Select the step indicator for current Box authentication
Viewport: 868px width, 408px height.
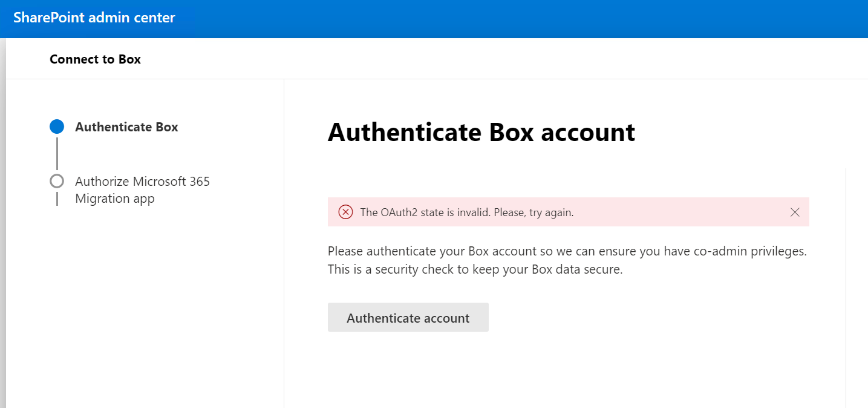click(56, 127)
